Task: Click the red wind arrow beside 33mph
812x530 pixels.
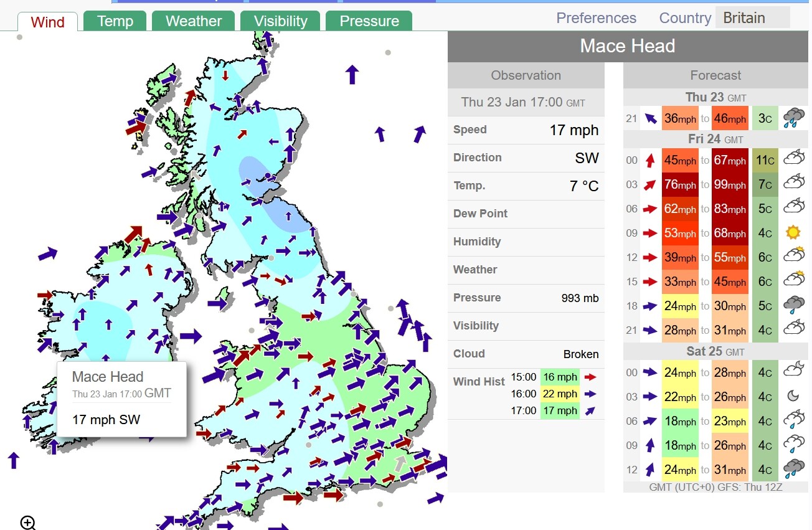Action: [x=651, y=282]
